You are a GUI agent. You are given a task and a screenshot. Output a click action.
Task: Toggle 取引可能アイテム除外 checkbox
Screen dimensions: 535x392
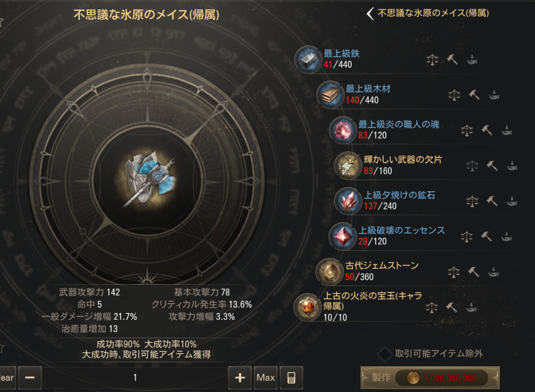click(385, 354)
